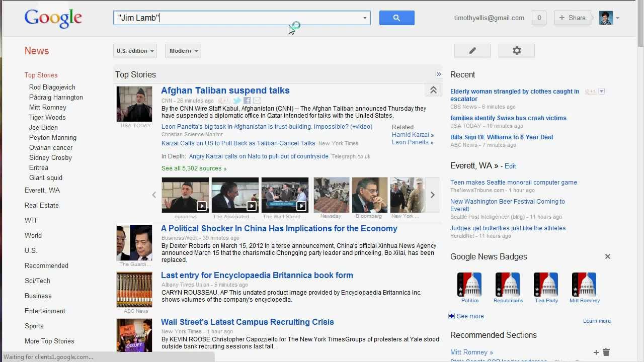Edit the Everett, WA local section
Viewport: 644px width, 362px height.
click(510, 166)
